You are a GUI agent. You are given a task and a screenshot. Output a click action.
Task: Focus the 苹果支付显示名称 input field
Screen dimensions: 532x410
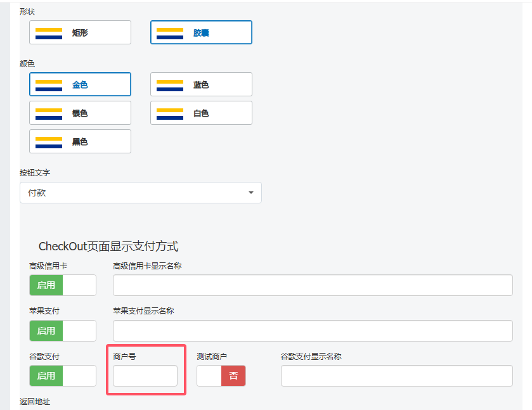tap(313, 331)
